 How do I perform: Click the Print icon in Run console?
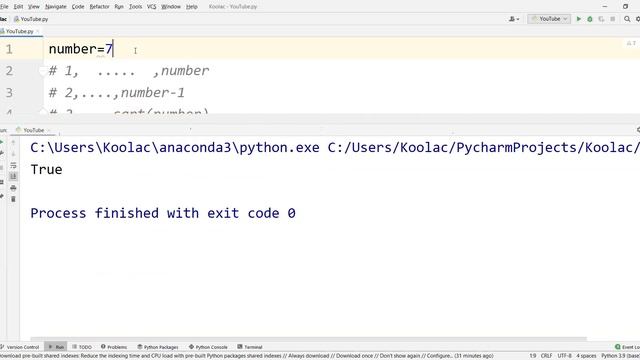[x=13, y=188]
